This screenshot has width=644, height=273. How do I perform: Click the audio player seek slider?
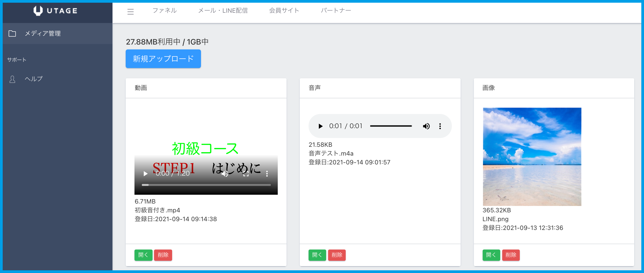[x=391, y=126]
